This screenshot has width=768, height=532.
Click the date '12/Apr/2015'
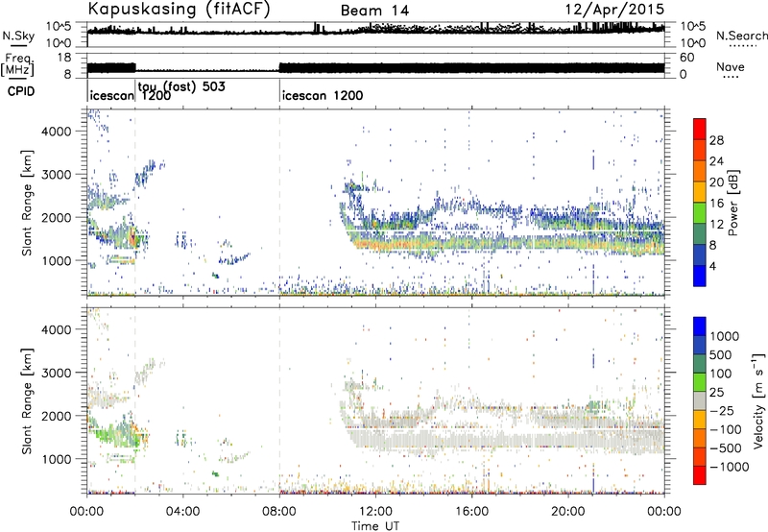[x=614, y=10]
